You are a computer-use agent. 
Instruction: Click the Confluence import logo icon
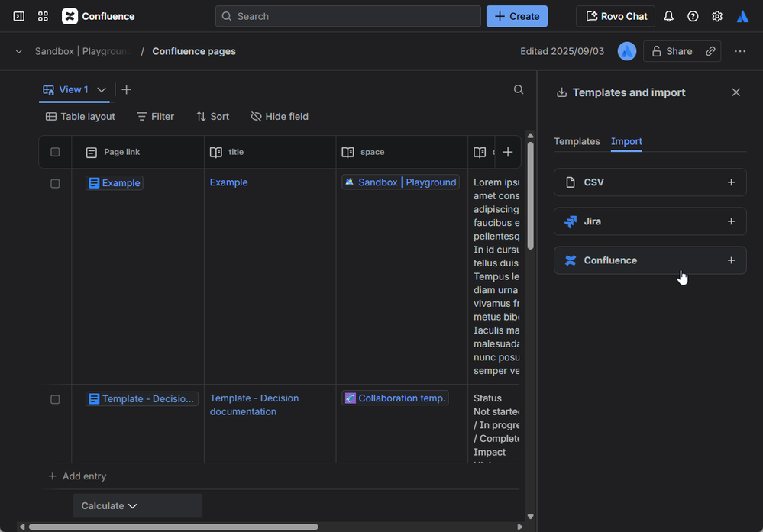[x=571, y=260]
